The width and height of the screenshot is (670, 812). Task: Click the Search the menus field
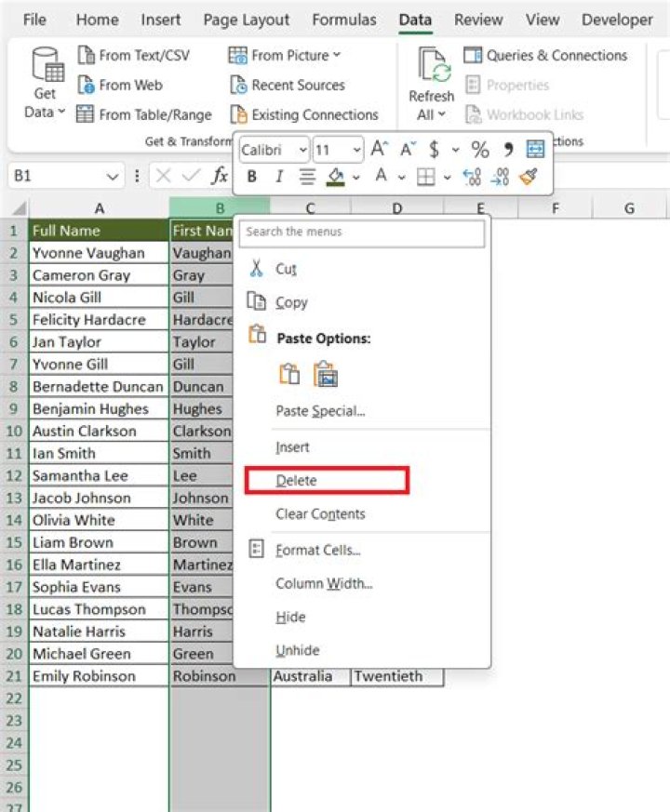click(x=362, y=233)
